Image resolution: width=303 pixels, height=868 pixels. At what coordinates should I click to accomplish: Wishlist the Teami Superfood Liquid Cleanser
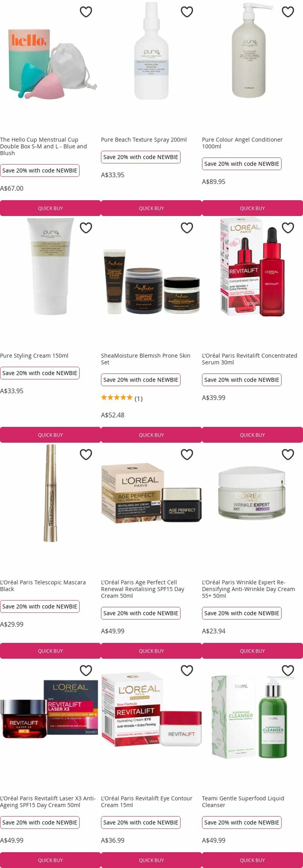pos(287,671)
